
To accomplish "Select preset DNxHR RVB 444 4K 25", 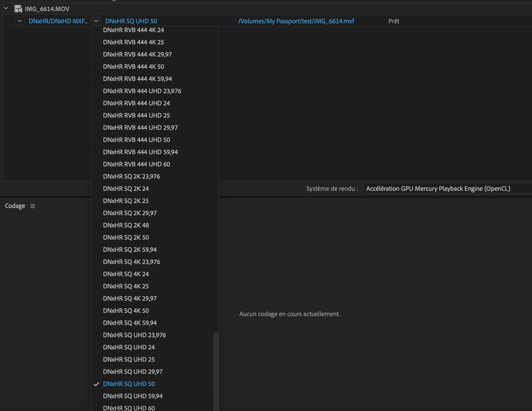I will (x=133, y=42).
